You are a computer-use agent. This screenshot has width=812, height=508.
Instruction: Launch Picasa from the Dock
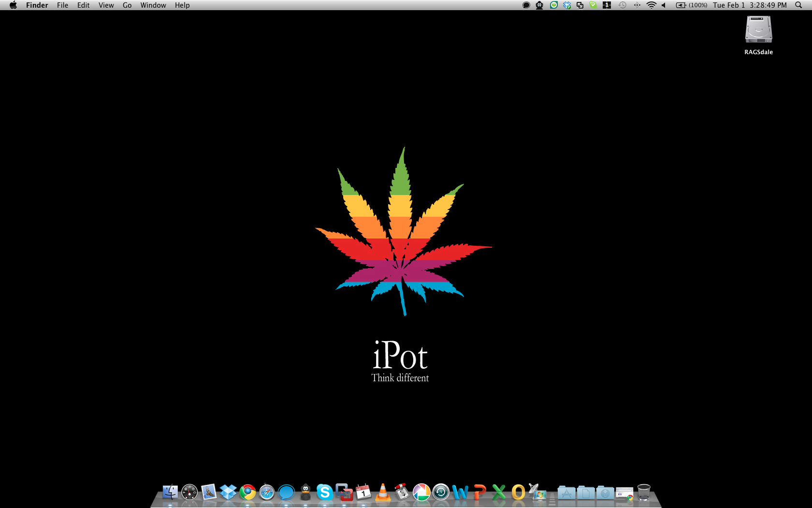click(x=421, y=493)
